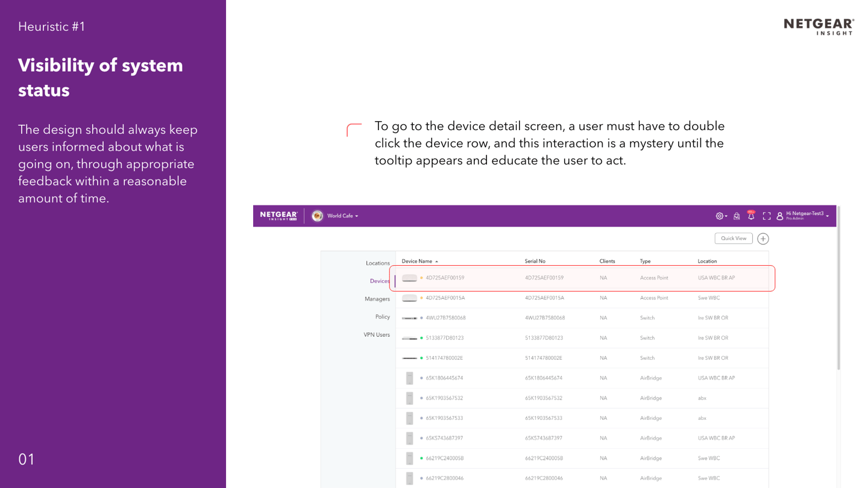868x488 pixels.
Task: Click AirBridge image for 66219C2800046
Action: [x=409, y=478]
